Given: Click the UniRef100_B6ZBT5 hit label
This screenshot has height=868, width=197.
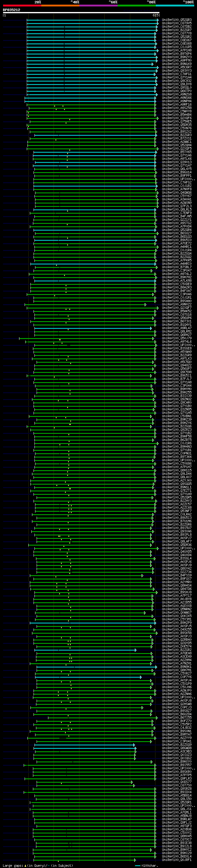Looking at the screenshot, I should [177, 440].
